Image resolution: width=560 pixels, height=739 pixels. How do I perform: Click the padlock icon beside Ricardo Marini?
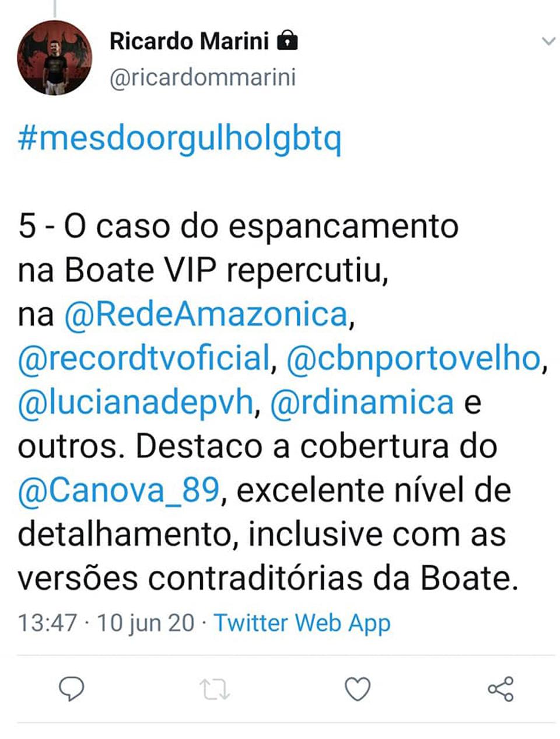[x=287, y=41]
